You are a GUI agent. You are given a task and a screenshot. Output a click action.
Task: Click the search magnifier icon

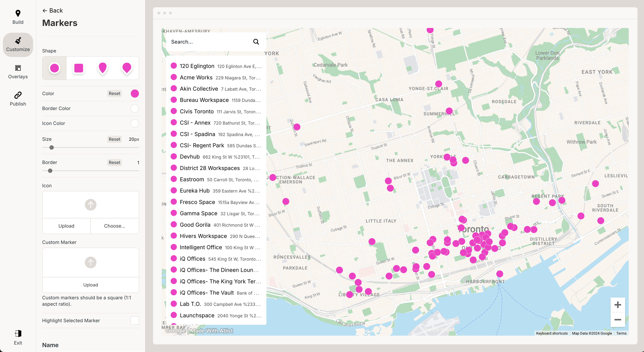click(256, 42)
